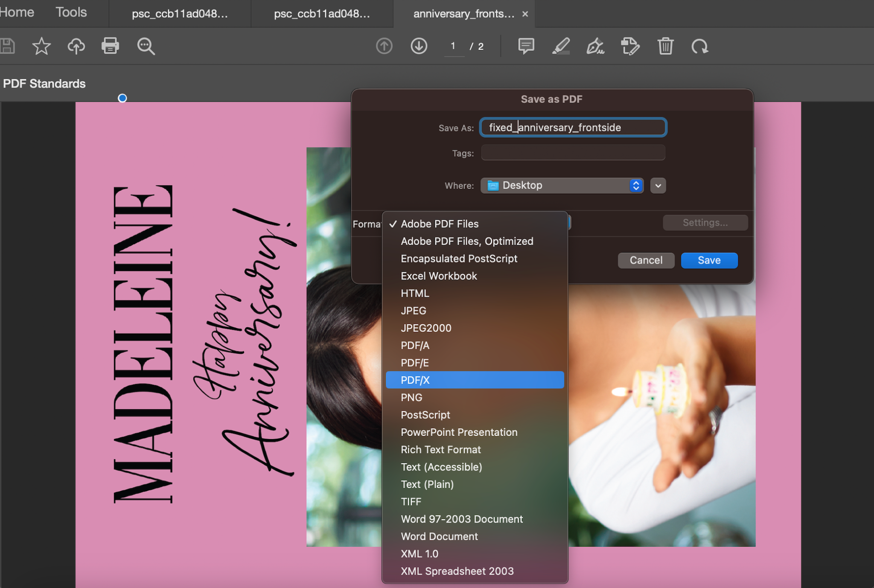Image resolution: width=874 pixels, height=588 pixels.
Task: Click the cloud upload icon
Action: (x=76, y=46)
